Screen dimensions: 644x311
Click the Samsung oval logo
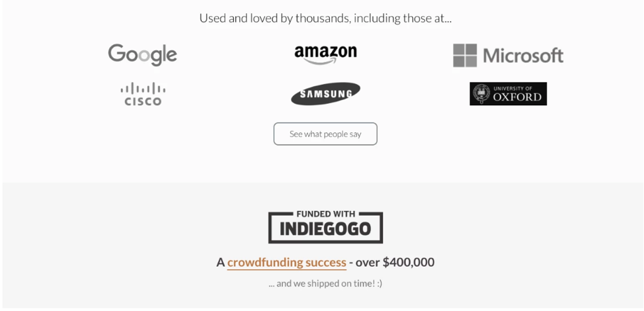click(325, 94)
